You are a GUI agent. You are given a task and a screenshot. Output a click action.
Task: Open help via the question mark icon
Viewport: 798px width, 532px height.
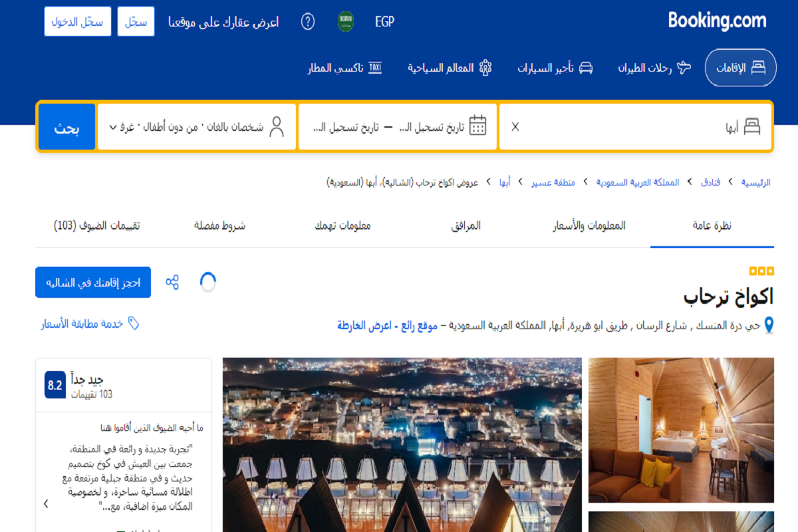click(x=307, y=21)
